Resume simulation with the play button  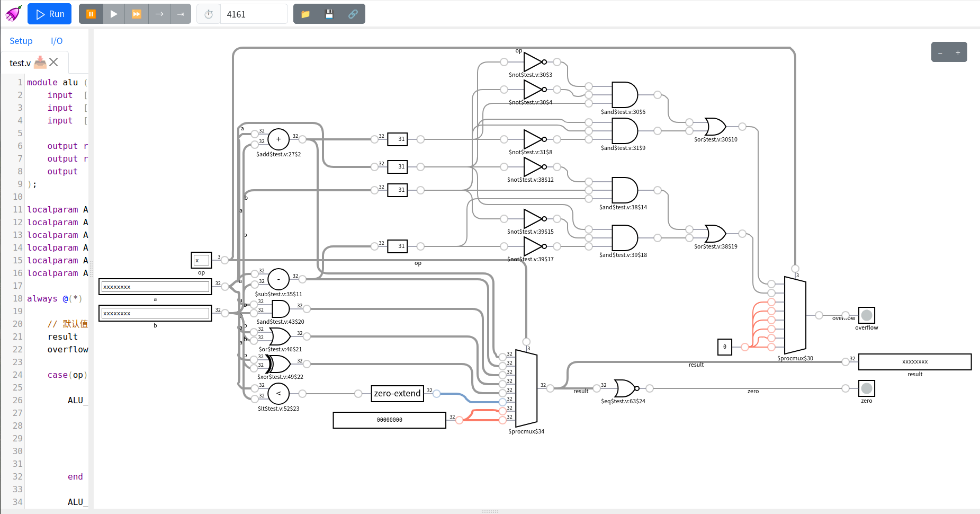click(x=114, y=14)
